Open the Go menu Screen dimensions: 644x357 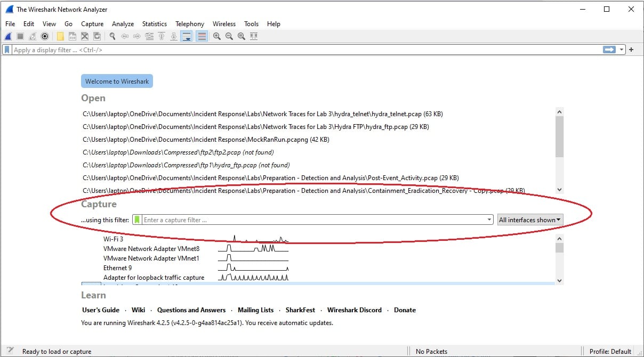click(x=69, y=24)
